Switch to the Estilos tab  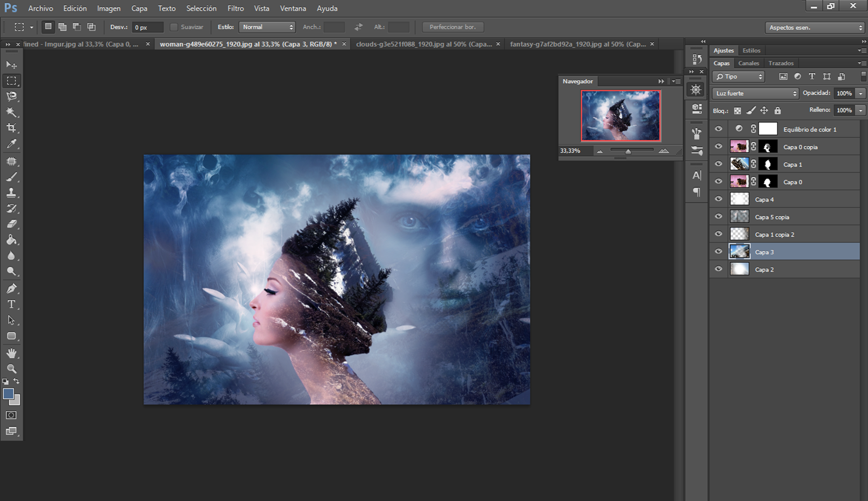[751, 50]
